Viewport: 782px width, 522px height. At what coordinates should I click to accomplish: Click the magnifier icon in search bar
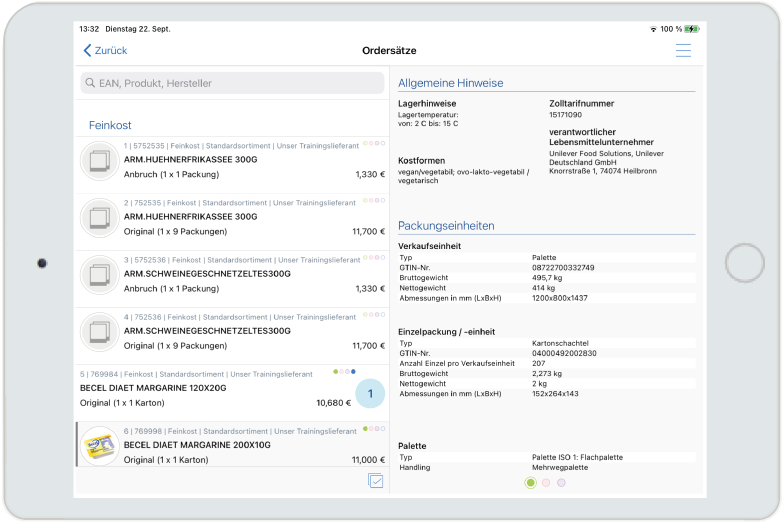90,83
